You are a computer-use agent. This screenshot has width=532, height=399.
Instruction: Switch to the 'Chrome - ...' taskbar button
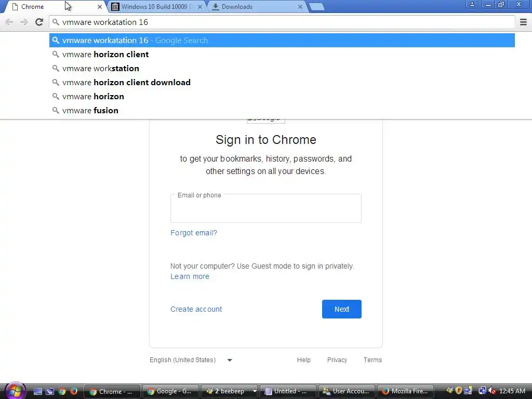pos(112,391)
